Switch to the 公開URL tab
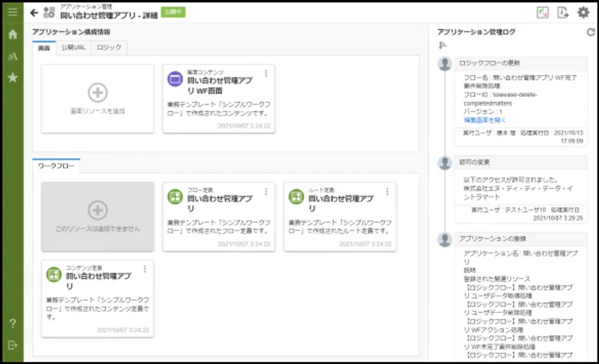 (x=73, y=48)
